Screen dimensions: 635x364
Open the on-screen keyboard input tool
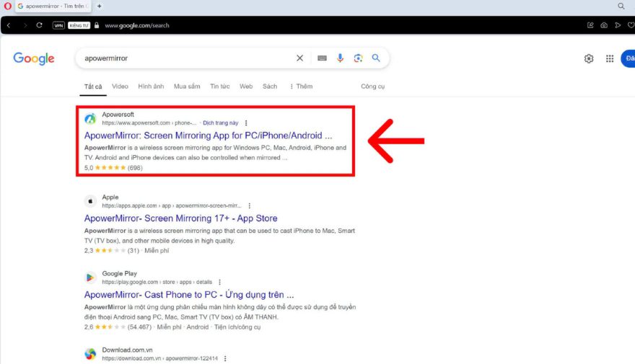coord(322,58)
